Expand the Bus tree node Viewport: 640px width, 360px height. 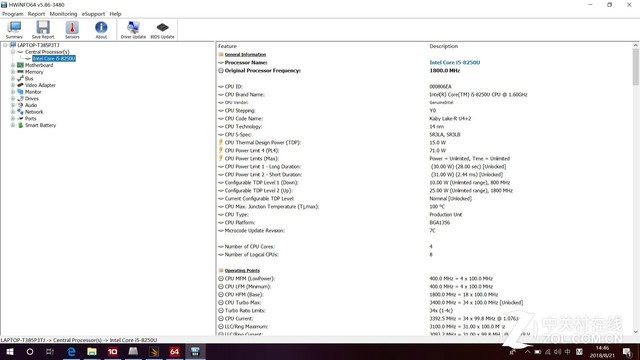click(x=13, y=78)
